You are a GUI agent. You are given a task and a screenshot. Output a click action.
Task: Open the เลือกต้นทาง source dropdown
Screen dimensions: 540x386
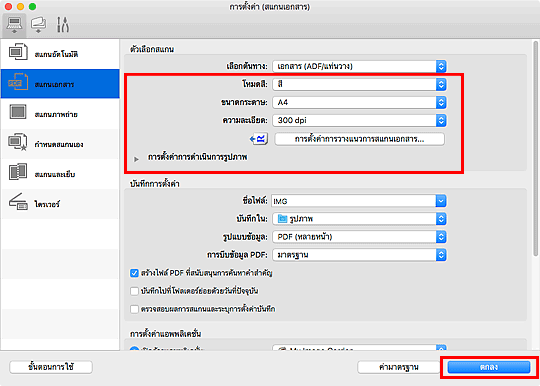(x=359, y=66)
